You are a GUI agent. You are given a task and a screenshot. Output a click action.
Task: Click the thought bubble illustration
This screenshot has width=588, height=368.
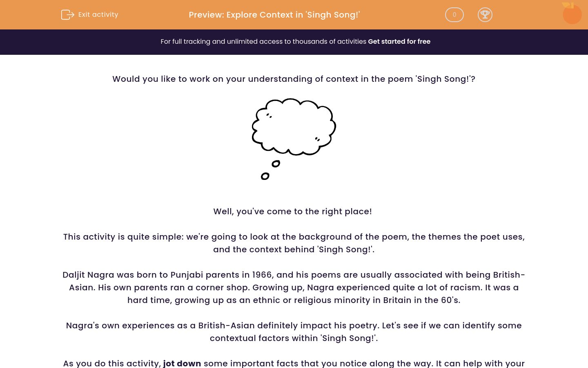pyautogui.click(x=293, y=127)
